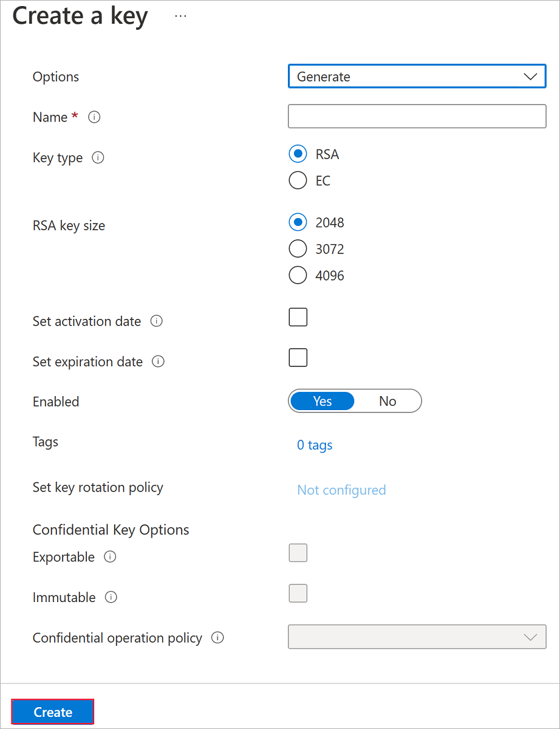Choose the 4096 RSA key size

(298, 275)
